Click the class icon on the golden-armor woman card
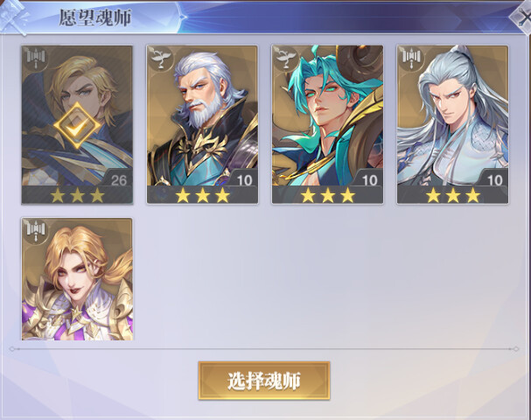The width and height of the screenshot is (531, 420). coord(36,230)
